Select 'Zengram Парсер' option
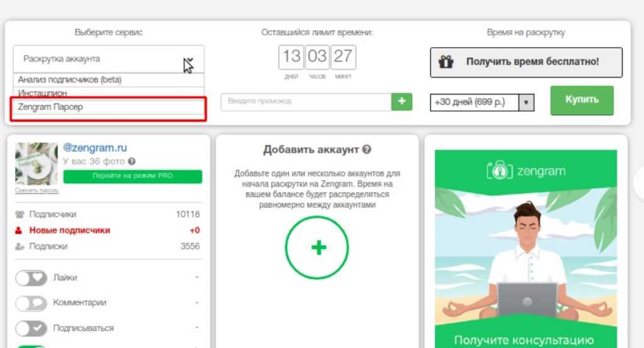The height and width of the screenshot is (348, 644). point(108,107)
